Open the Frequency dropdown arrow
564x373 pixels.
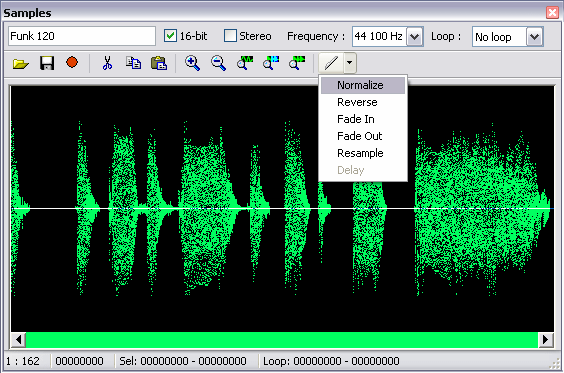pos(415,37)
